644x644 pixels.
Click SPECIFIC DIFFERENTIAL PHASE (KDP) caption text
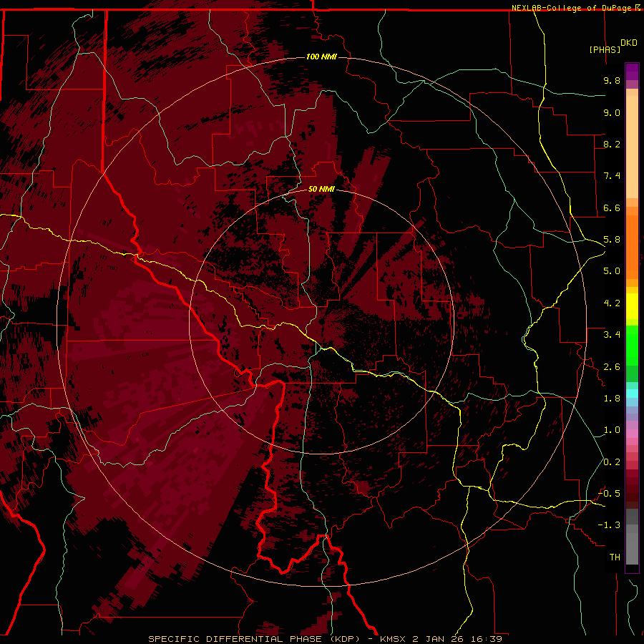pyautogui.click(x=254, y=639)
